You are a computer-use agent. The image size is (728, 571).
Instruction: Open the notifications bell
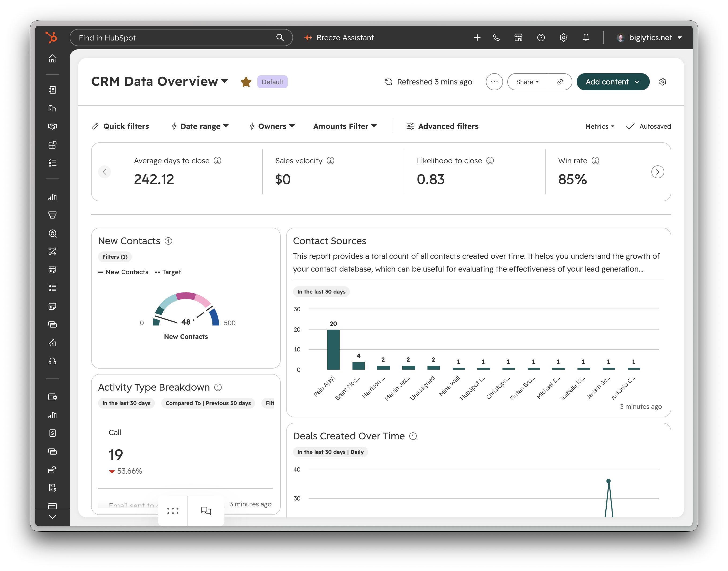(x=586, y=38)
